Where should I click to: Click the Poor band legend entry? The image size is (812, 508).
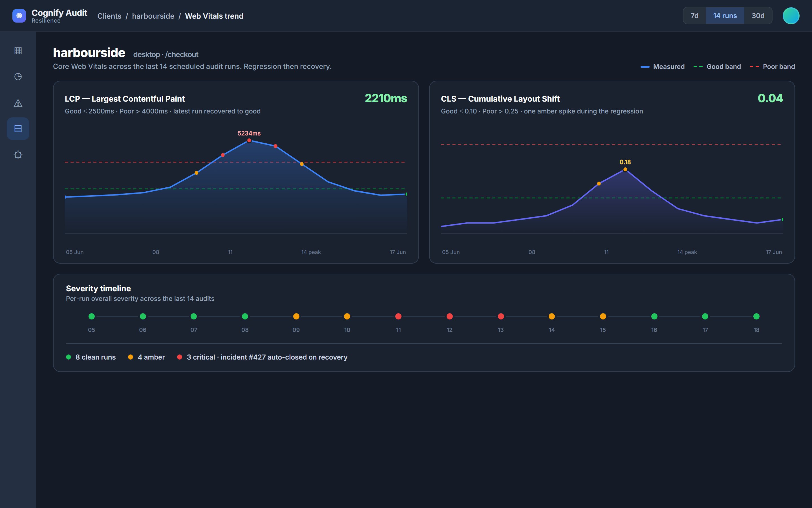tap(772, 67)
